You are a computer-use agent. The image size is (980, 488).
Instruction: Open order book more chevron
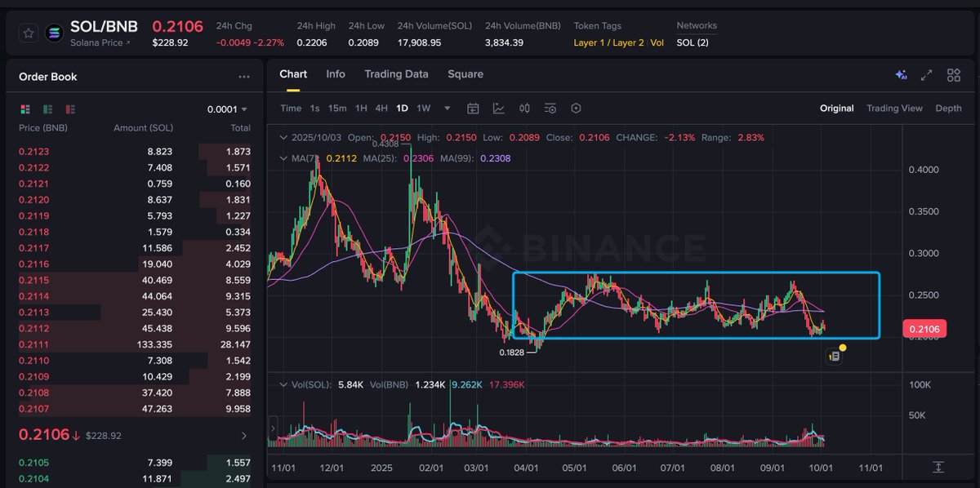243,436
